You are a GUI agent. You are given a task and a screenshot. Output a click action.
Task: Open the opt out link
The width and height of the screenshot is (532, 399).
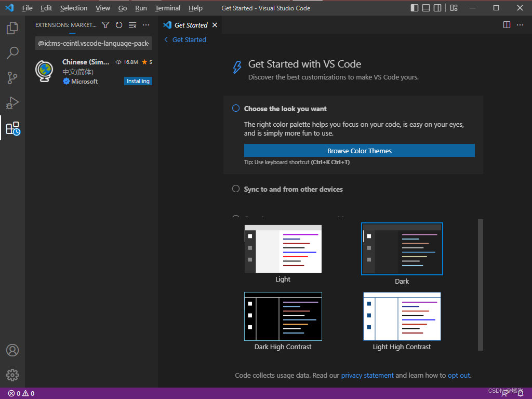[459, 375]
